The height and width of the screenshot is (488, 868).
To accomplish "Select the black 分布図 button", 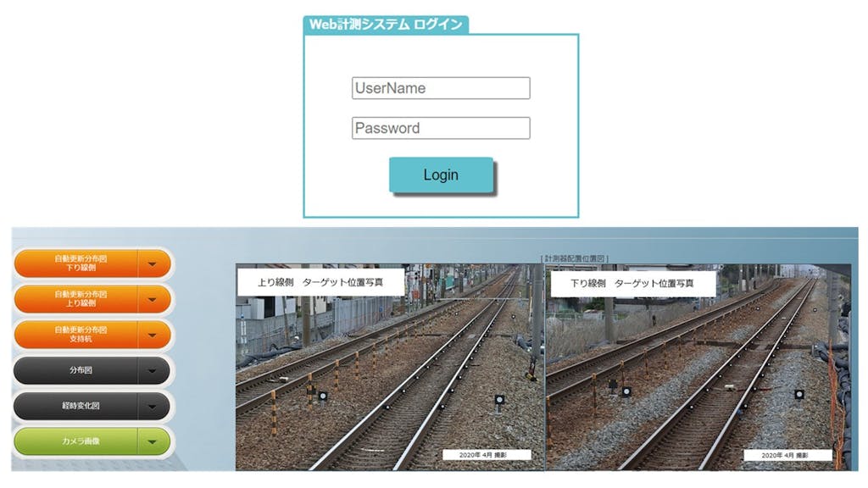I will (77, 371).
